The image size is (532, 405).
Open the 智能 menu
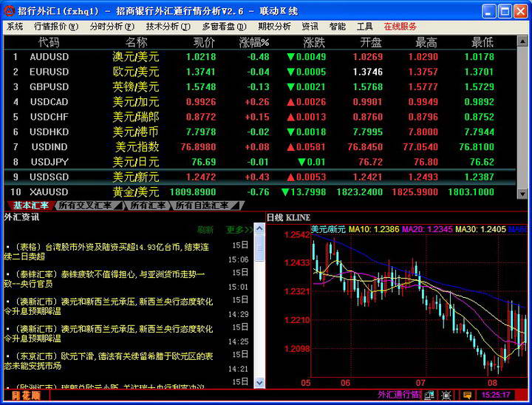coord(338,27)
